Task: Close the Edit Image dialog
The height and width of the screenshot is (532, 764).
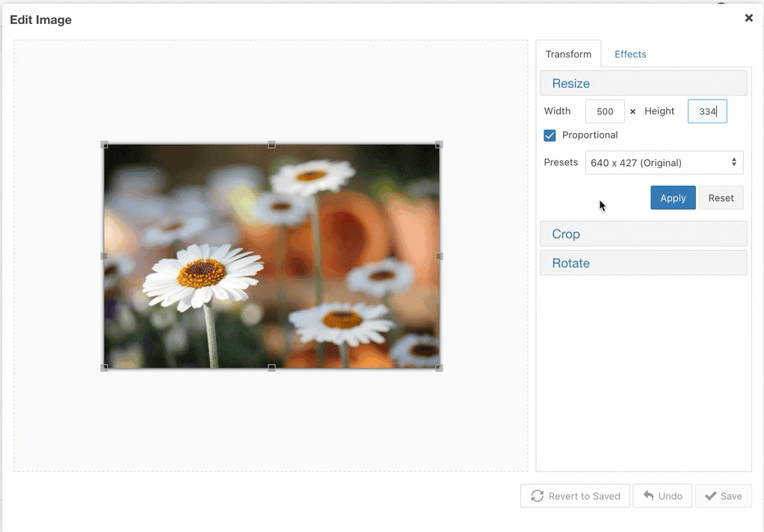Action: tap(748, 18)
